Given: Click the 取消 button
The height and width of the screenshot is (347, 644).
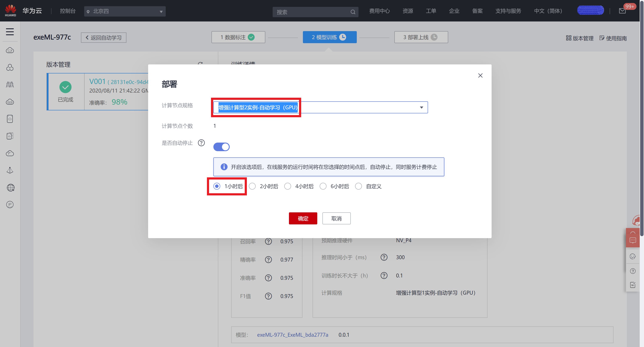Looking at the screenshot, I should pos(336,218).
